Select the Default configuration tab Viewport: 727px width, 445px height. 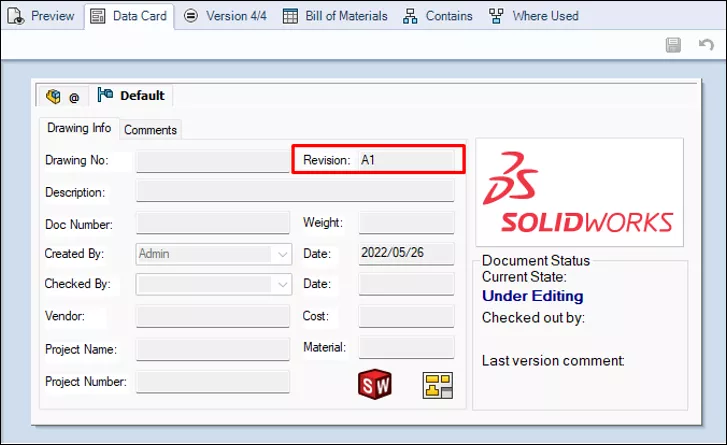pyautogui.click(x=131, y=95)
